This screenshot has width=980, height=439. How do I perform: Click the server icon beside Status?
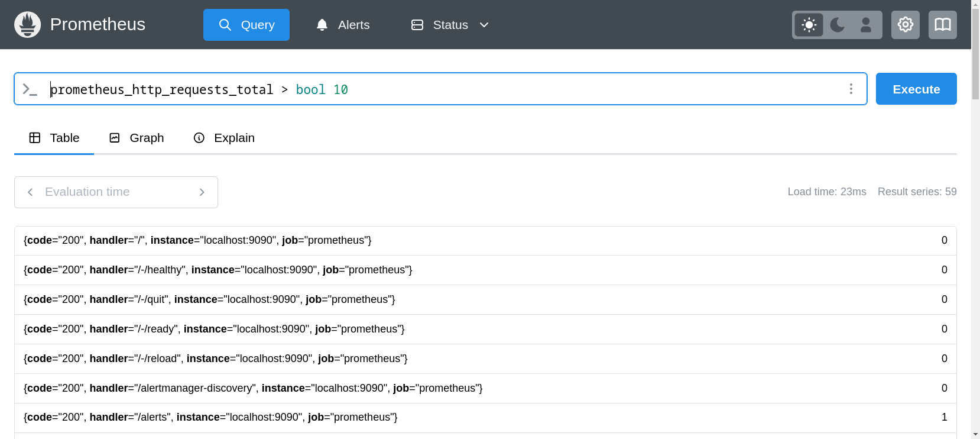point(417,25)
